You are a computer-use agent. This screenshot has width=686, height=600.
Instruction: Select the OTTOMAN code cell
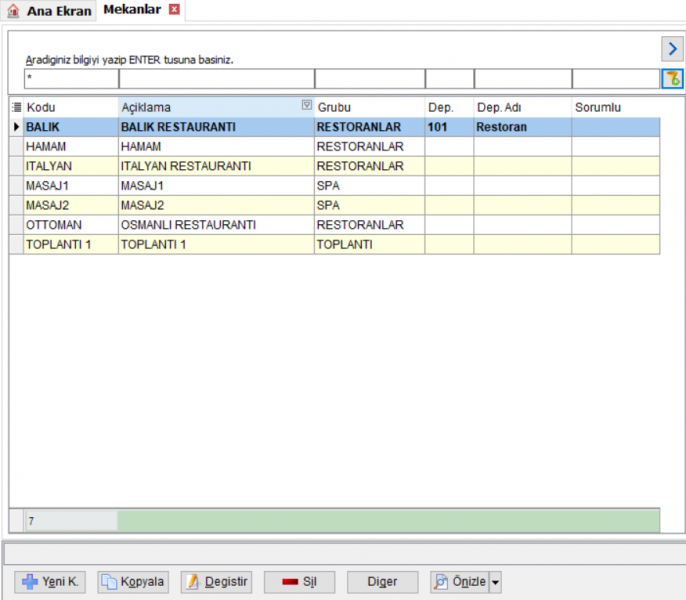pyautogui.click(x=71, y=225)
